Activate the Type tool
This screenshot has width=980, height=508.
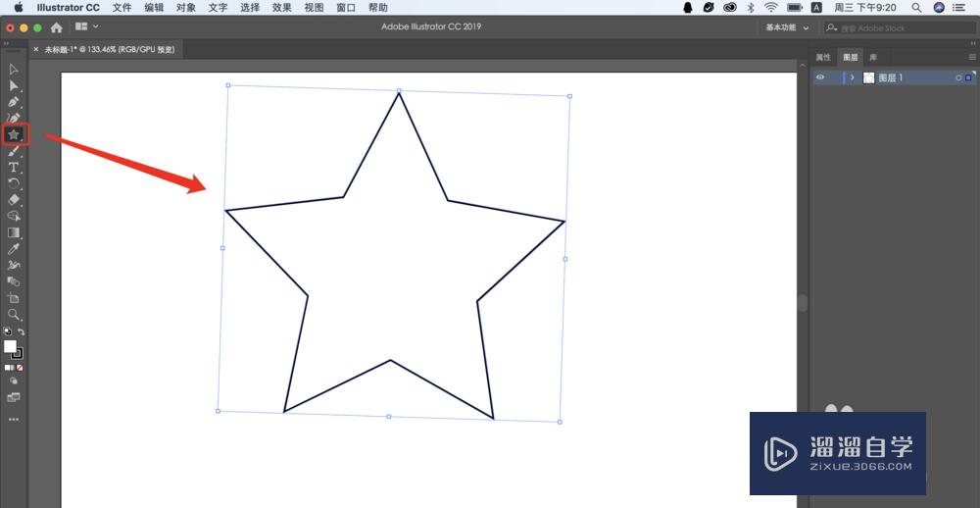[14, 168]
